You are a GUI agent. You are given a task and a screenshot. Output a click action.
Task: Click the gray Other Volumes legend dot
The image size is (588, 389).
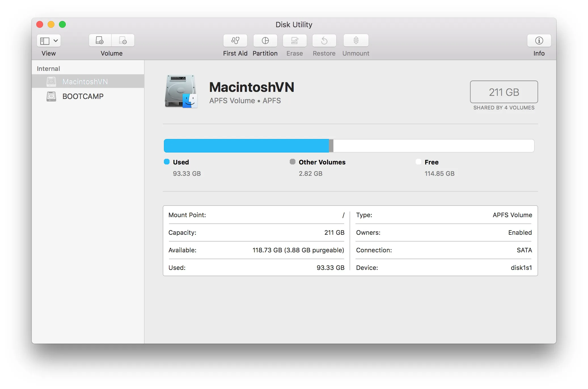click(293, 162)
